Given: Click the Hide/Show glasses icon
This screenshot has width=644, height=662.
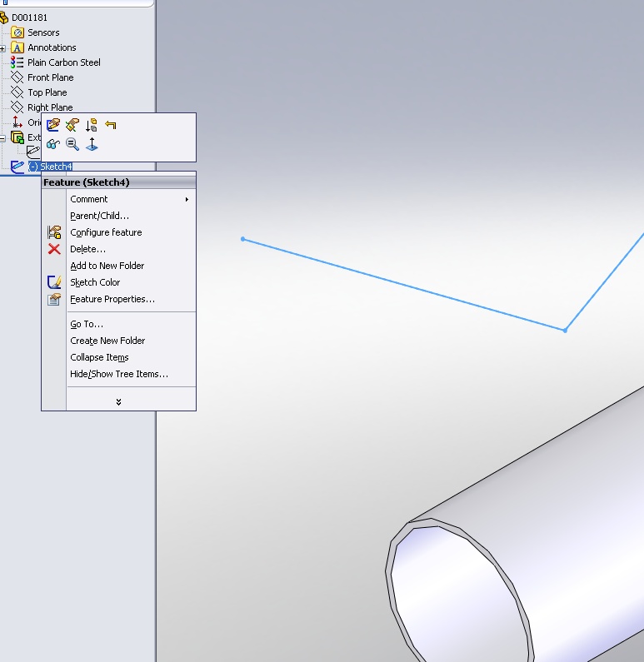Looking at the screenshot, I should click(x=53, y=144).
